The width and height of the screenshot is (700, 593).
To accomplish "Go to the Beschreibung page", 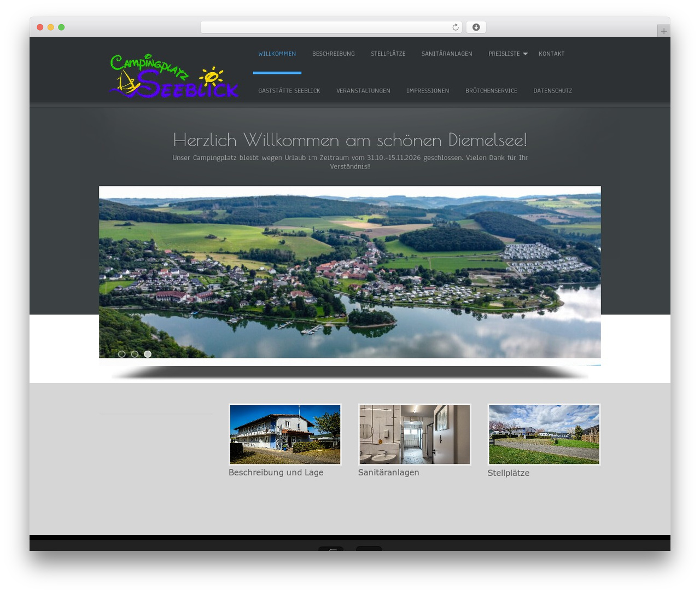I will (334, 54).
